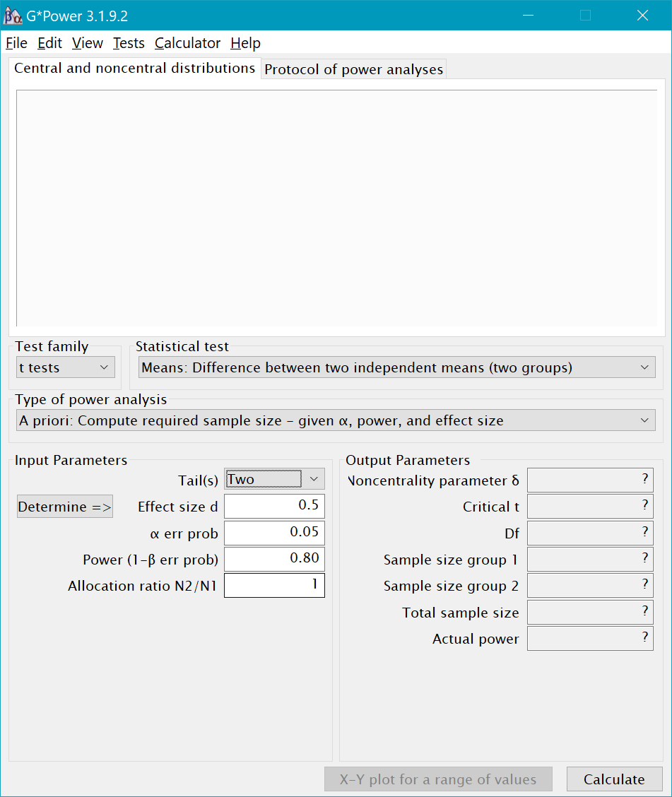Open the Tail(s) dropdown

tap(274, 478)
